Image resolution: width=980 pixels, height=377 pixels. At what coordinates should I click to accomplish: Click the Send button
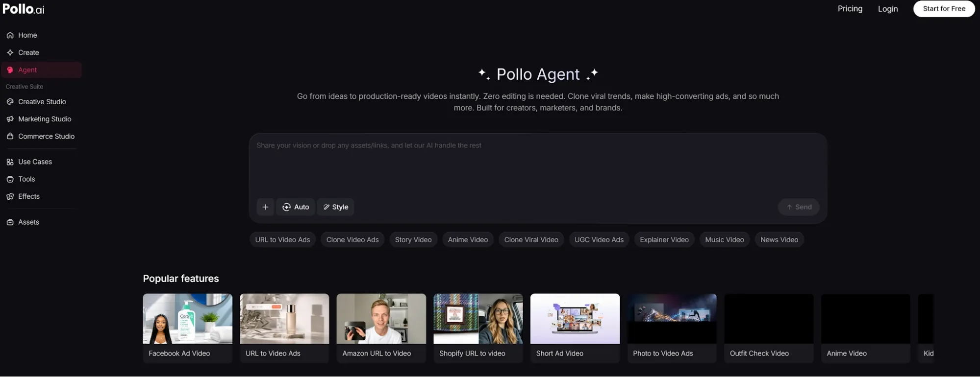click(x=799, y=207)
